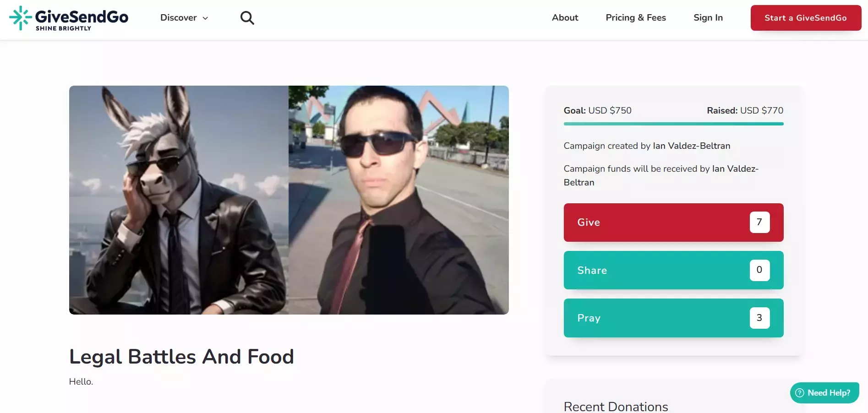Click Start a GiveSendGo button
This screenshot has width=868, height=413.
806,18
